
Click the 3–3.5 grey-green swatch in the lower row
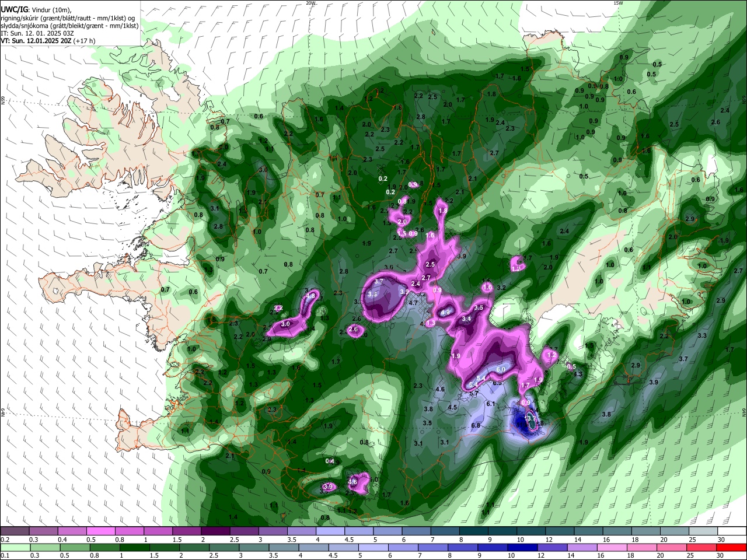pos(254,547)
